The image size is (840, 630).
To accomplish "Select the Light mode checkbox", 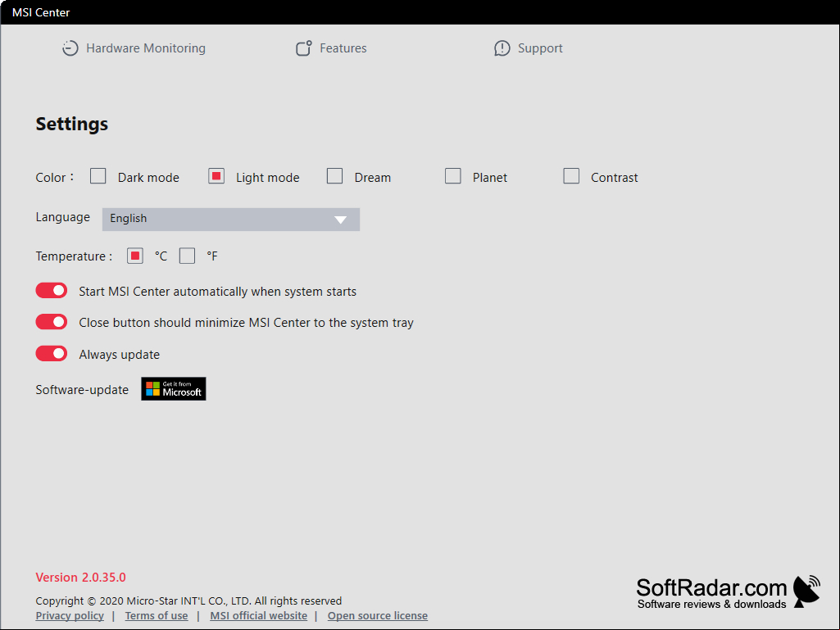I will pos(216,175).
